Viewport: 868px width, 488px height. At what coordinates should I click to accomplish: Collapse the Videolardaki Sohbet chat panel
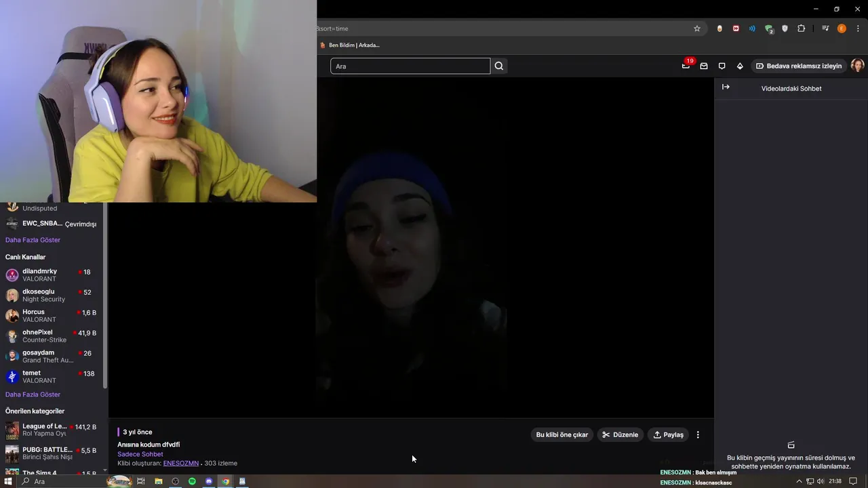click(x=726, y=87)
